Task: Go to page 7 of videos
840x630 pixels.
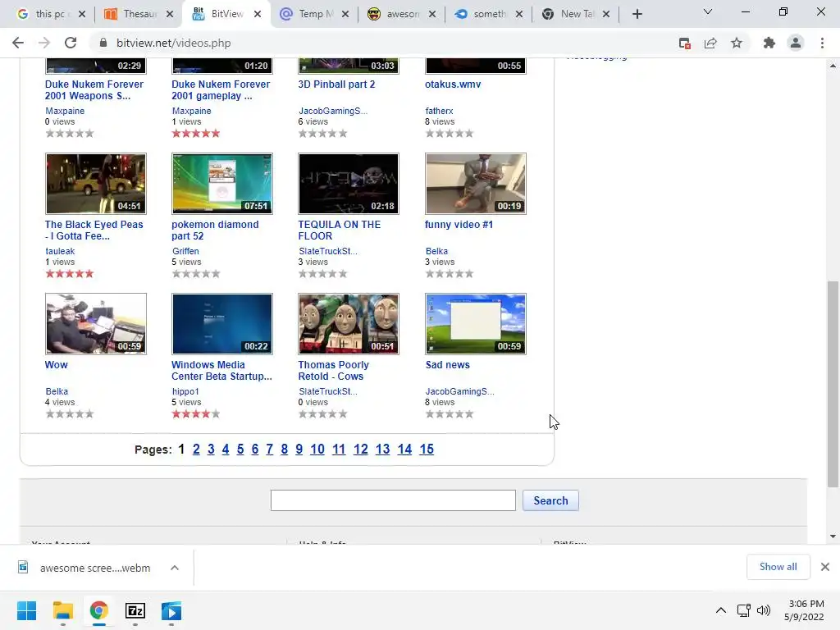Action: (269, 450)
